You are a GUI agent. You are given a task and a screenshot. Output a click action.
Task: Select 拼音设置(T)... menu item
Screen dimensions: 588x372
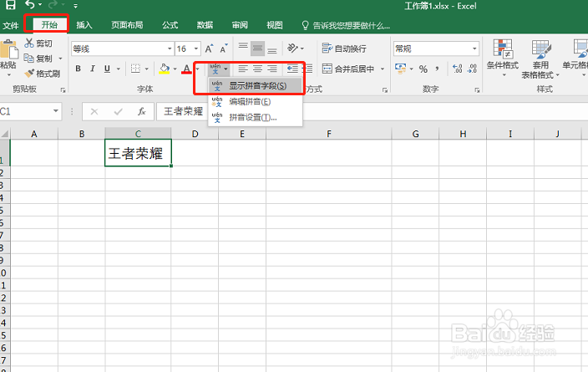[x=255, y=118]
